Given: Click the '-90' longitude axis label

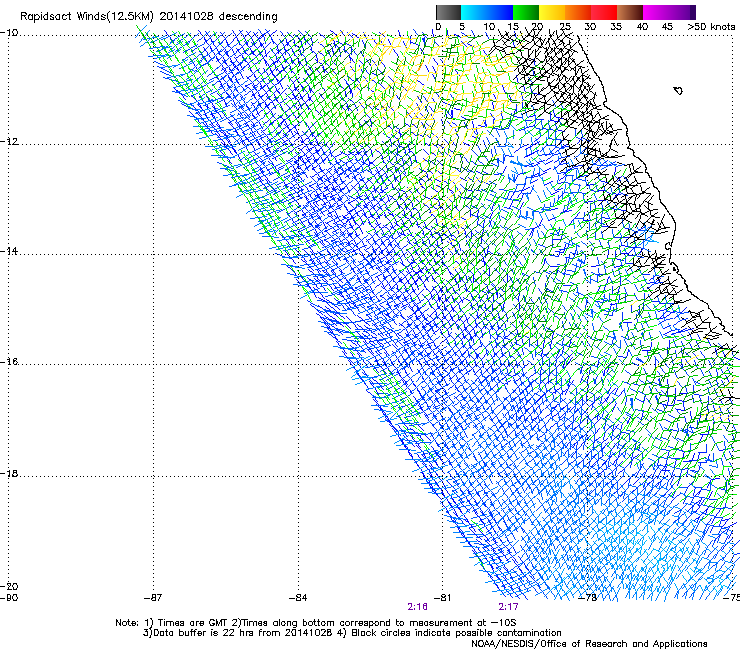Looking at the screenshot, I should 9,598.
